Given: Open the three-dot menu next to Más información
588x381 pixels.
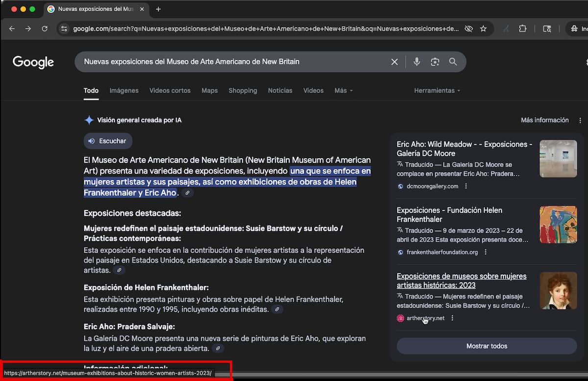Looking at the screenshot, I should (580, 120).
